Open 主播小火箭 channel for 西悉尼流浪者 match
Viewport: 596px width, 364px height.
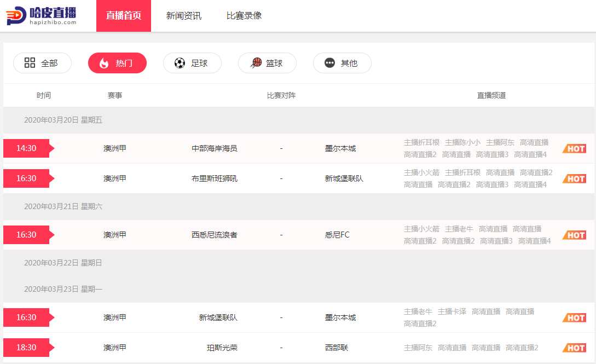coord(421,229)
